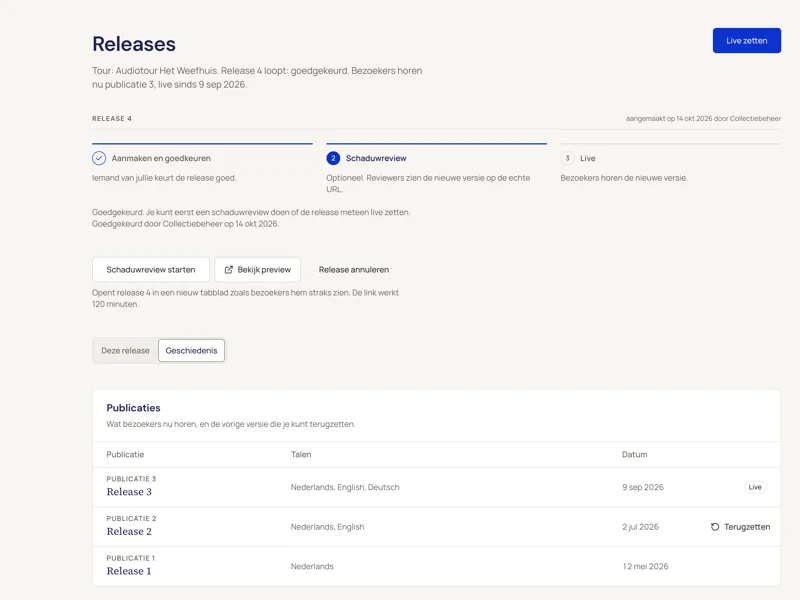Screen dimensions: 800x600
Task: Open Release 3 in the publications table
Action: click(x=129, y=492)
